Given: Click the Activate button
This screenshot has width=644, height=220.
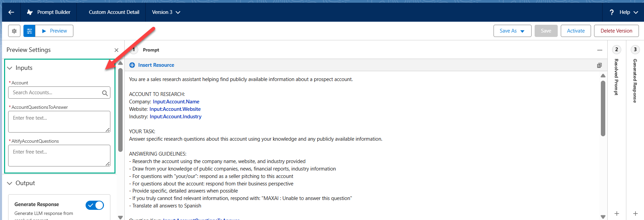Looking at the screenshot, I should coord(575,31).
